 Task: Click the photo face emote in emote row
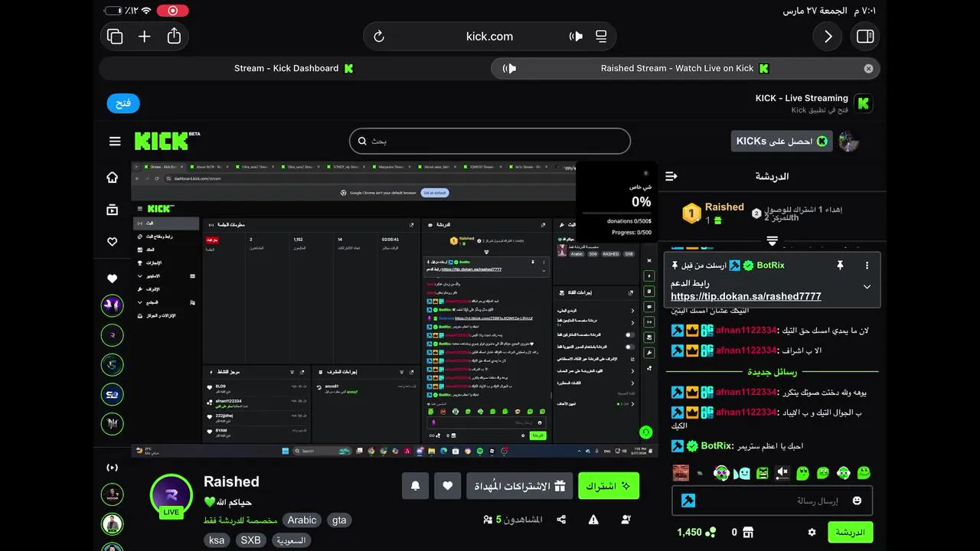[681, 473]
